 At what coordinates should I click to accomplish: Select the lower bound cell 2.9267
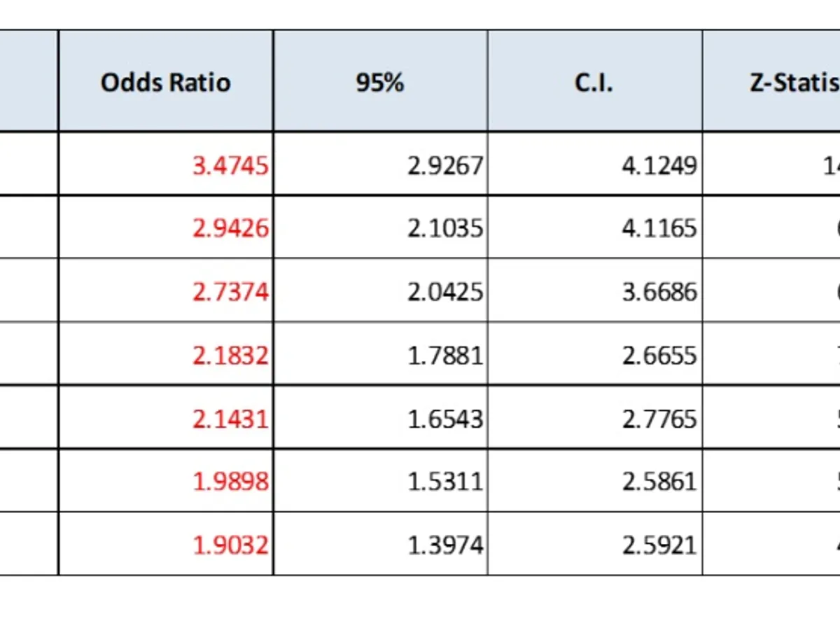[x=445, y=165]
